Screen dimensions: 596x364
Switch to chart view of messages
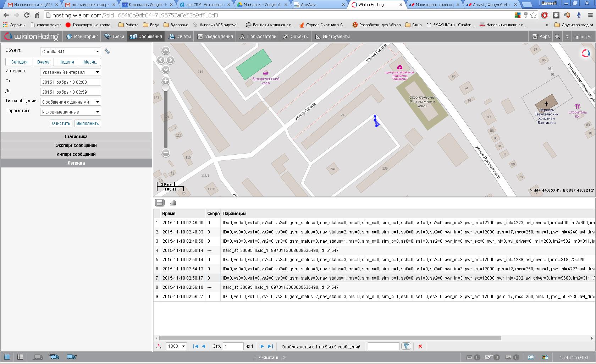coord(173,203)
